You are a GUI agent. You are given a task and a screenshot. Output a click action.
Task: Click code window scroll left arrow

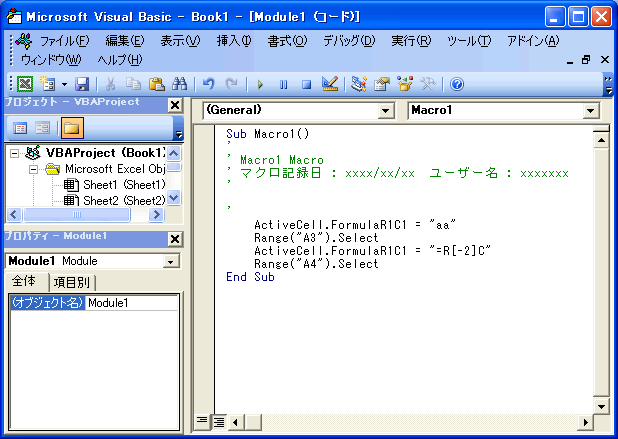(x=235, y=422)
